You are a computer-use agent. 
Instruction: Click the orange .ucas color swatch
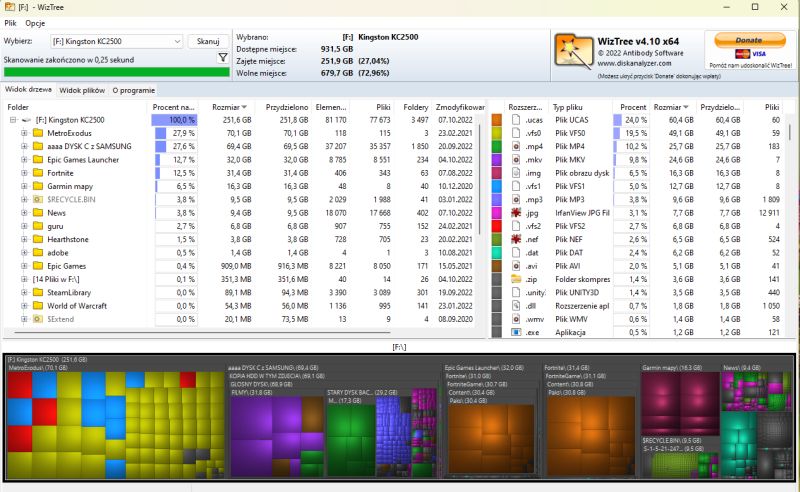pos(497,120)
